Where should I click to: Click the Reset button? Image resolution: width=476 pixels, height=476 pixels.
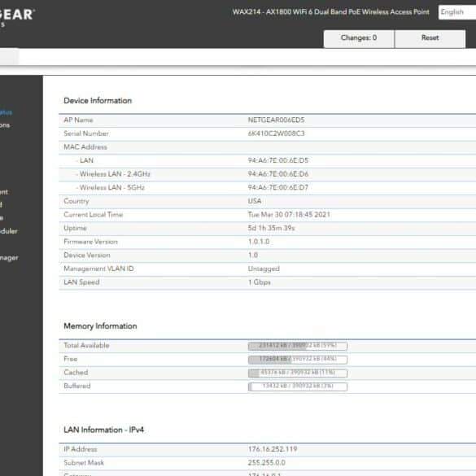[x=430, y=38]
